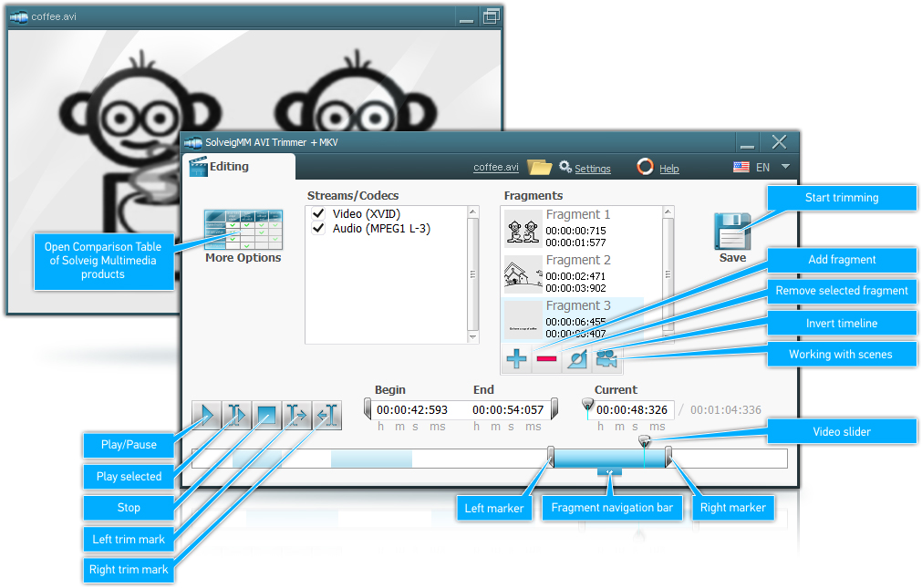922x588 pixels.
Task: Click the AVI Trimmer title bar icon
Action: 192,143
